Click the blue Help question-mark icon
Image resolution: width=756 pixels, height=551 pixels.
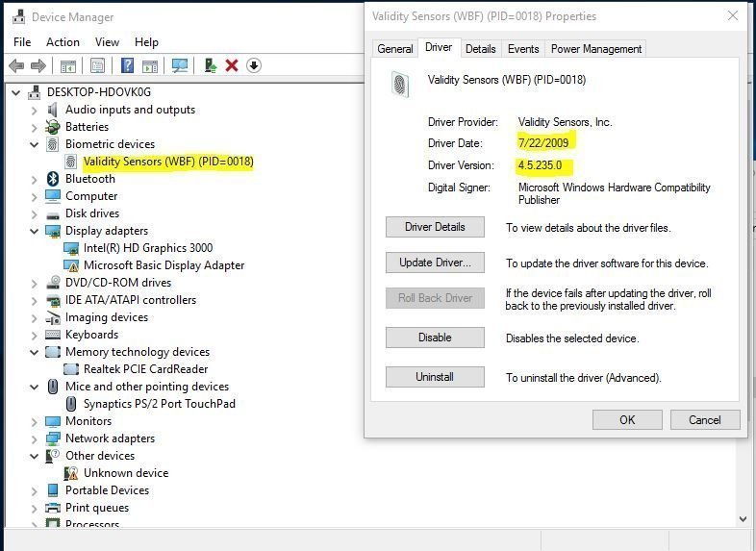[127, 65]
